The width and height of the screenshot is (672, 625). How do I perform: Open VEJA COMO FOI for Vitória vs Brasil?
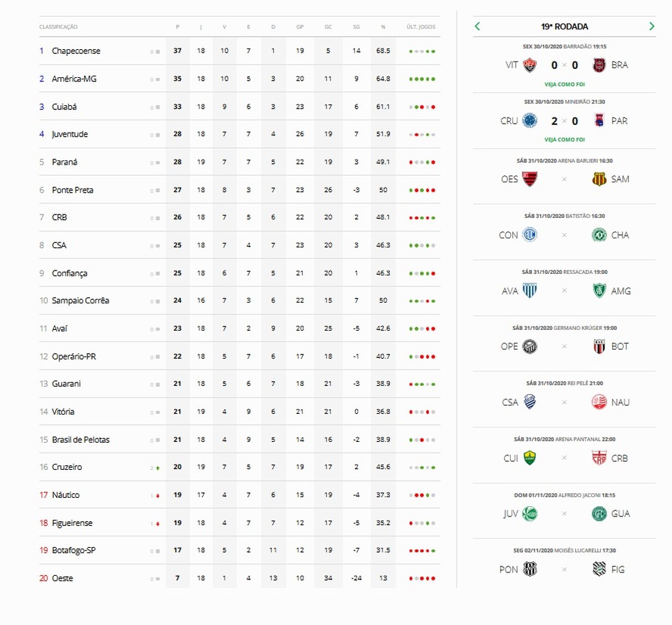tap(564, 85)
